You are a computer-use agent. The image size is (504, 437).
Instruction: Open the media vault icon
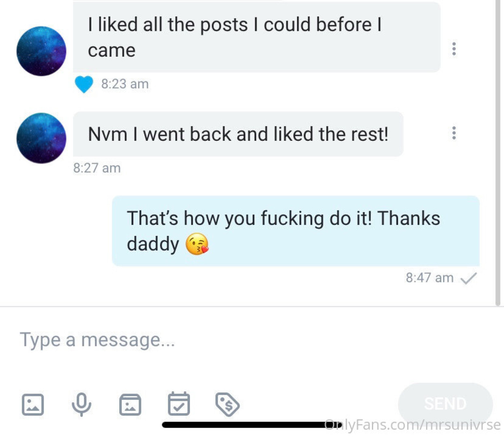tap(130, 404)
